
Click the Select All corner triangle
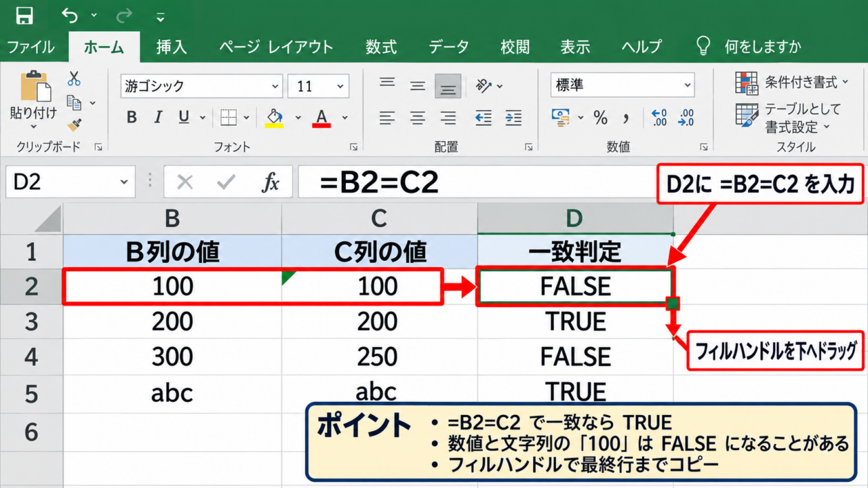click(47, 219)
